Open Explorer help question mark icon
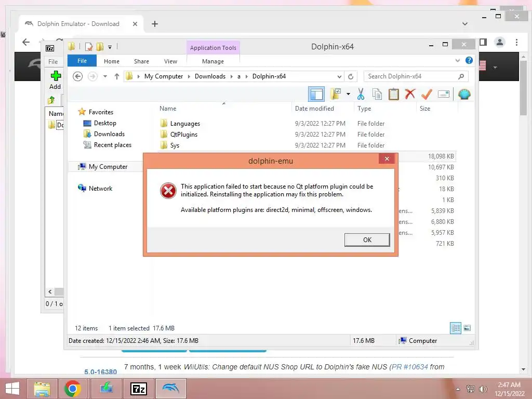This screenshot has height=399, width=532. coord(469,60)
